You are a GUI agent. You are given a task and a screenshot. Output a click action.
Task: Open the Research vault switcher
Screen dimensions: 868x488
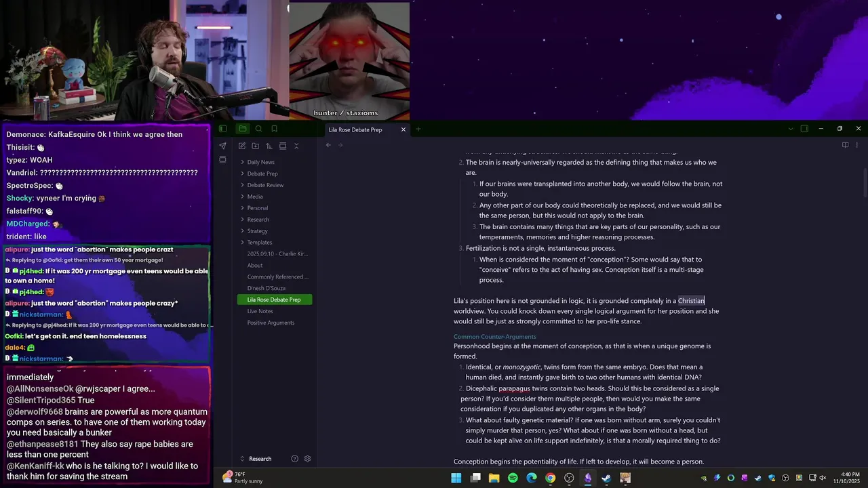point(256,459)
